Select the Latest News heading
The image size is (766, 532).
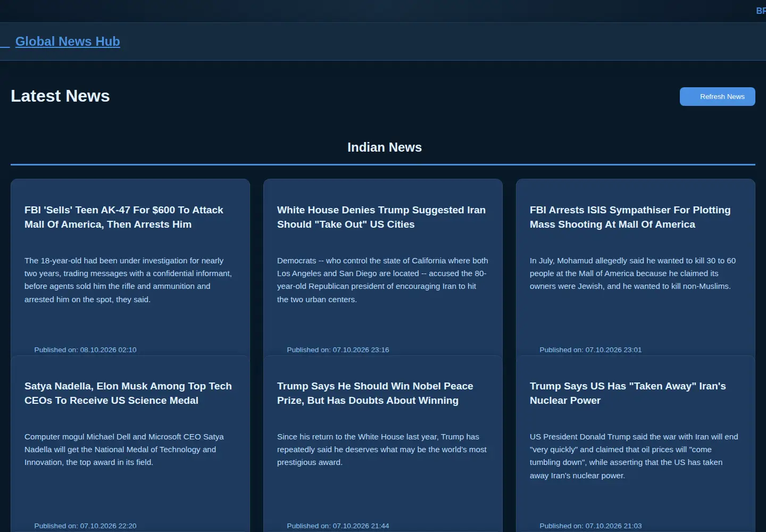[x=60, y=96]
